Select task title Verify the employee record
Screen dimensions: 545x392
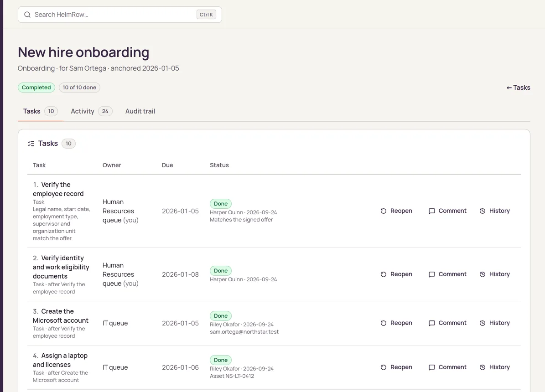tap(58, 189)
